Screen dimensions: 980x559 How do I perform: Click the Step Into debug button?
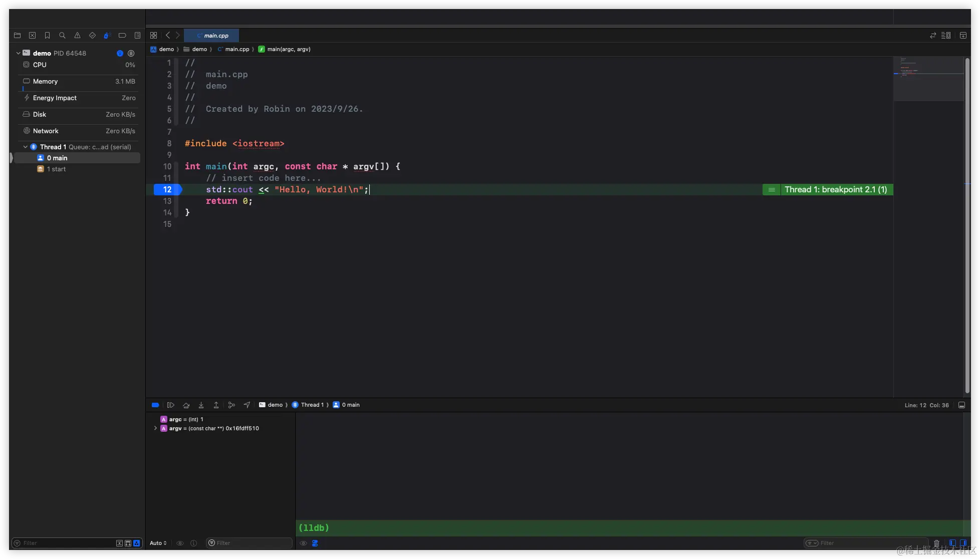(201, 405)
